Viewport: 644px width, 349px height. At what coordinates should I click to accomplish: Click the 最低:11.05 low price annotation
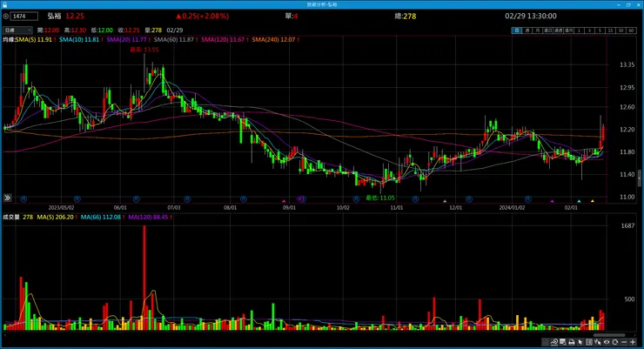click(380, 198)
